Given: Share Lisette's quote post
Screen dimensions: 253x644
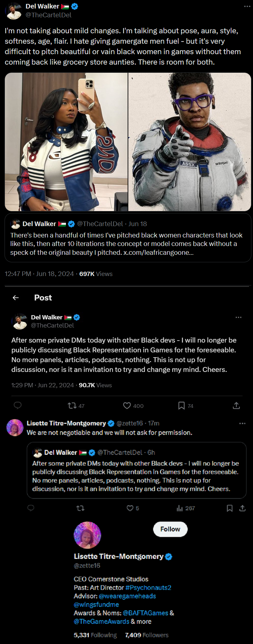Looking at the screenshot, I should (x=242, y=508).
